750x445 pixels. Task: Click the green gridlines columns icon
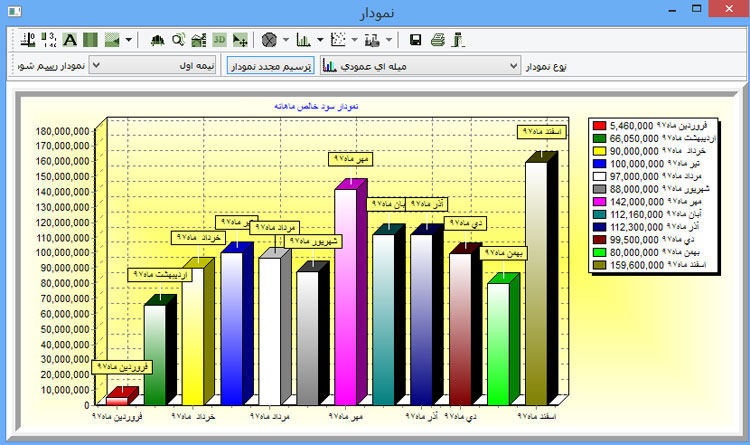tap(91, 40)
